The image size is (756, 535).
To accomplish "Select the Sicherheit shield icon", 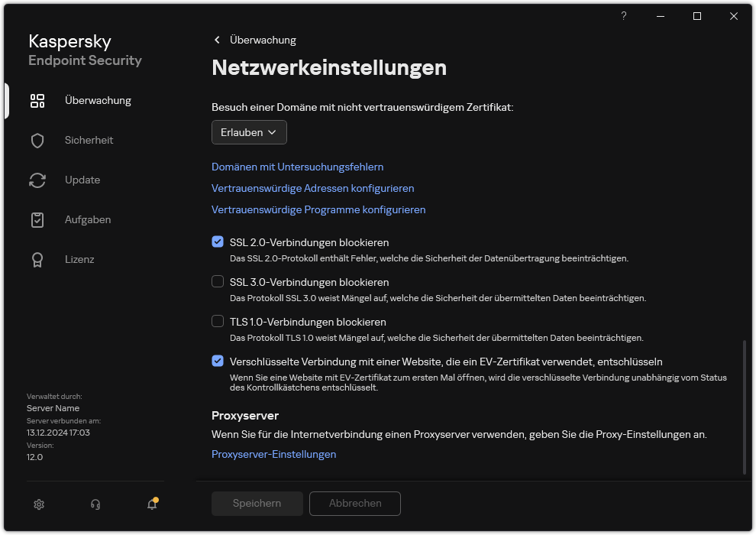I will (x=37, y=140).
